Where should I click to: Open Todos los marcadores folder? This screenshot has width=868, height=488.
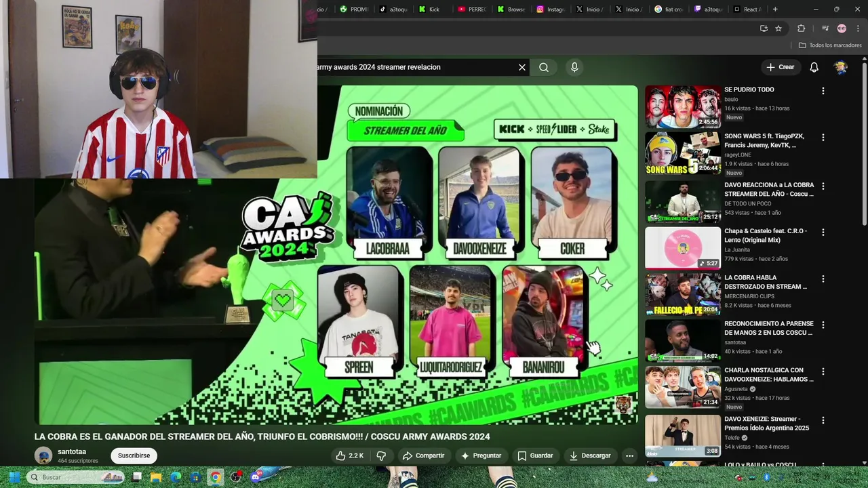(x=830, y=45)
